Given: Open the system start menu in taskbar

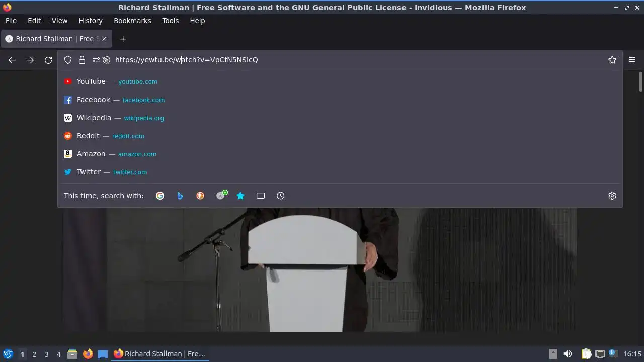Looking at the screenshot, I should [x=8, y=354].
